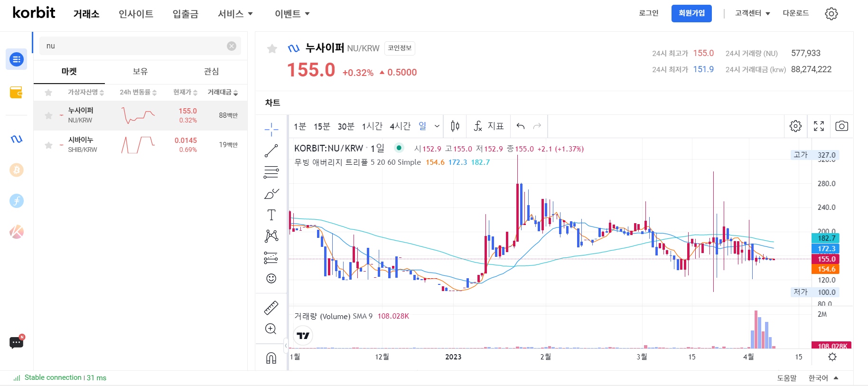Select the text annotation tool
This screenshot has height=386, width=868.
(271, 215)
